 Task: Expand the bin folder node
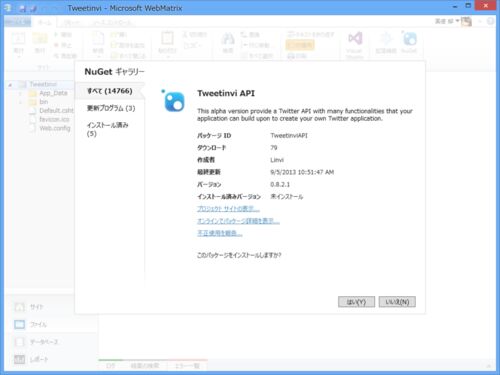(20, 102)
